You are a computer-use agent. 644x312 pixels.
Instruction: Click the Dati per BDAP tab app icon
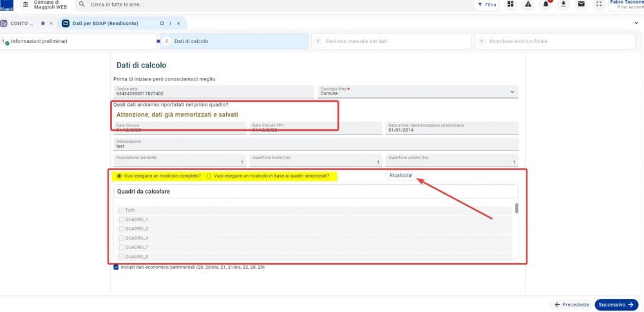tap(65, 23)
